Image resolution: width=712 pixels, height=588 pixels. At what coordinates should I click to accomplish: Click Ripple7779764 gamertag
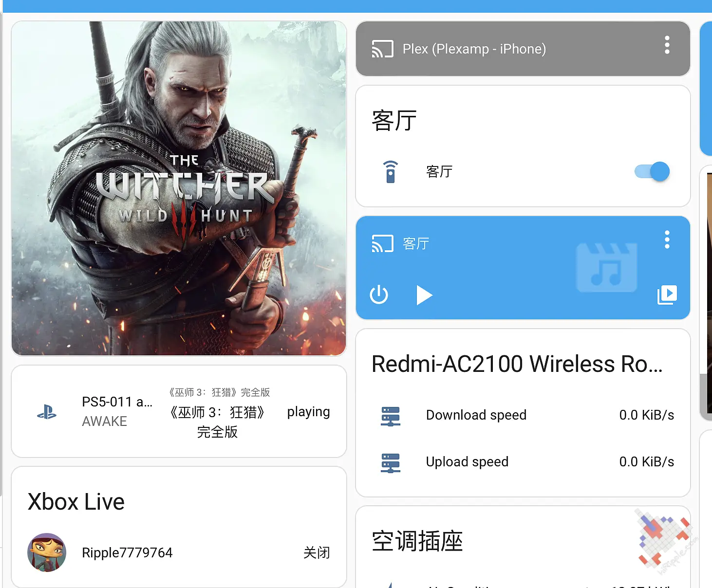(127, 553)
